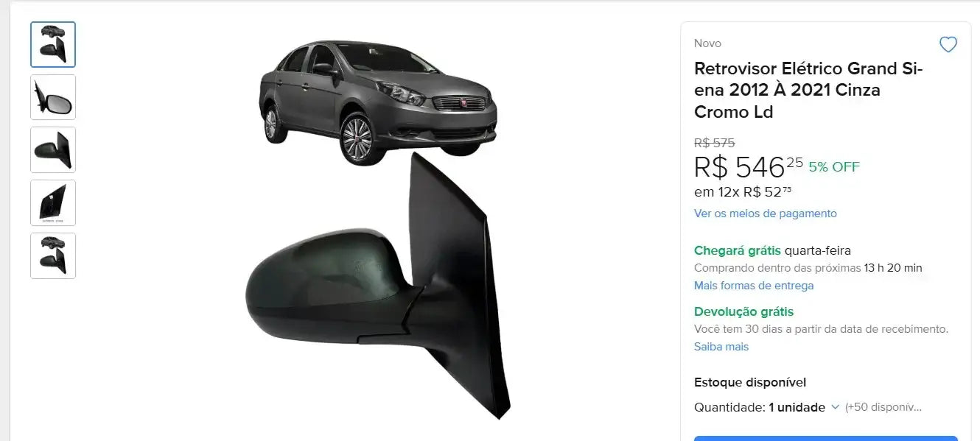Open Mais formas de entrega link
The image size is (980, 441).
[754, 286]
